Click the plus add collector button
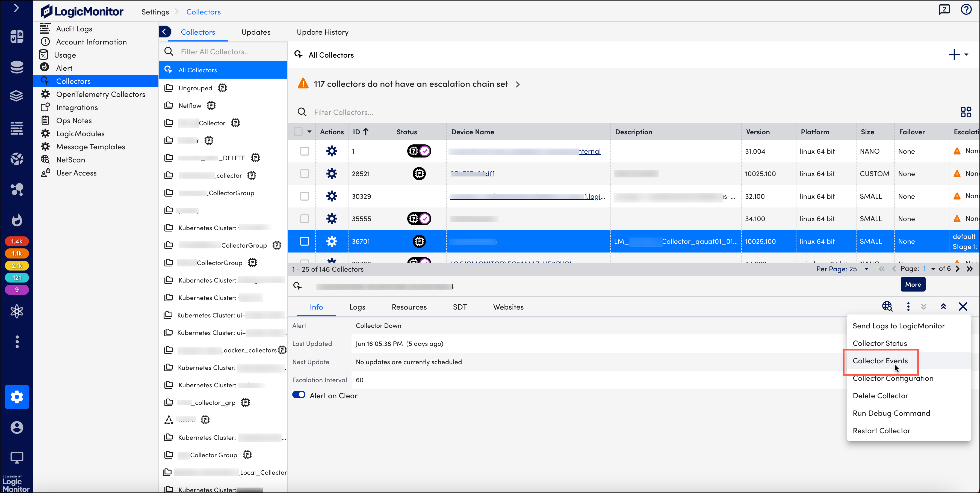The image size is (980, 493). [x=954, y=55]
